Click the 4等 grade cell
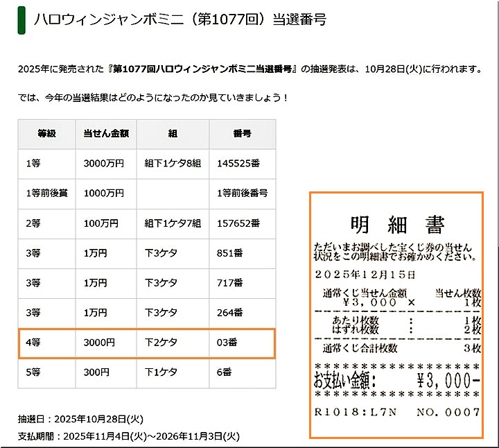This screenshot has width=499, height=448. 33,343
